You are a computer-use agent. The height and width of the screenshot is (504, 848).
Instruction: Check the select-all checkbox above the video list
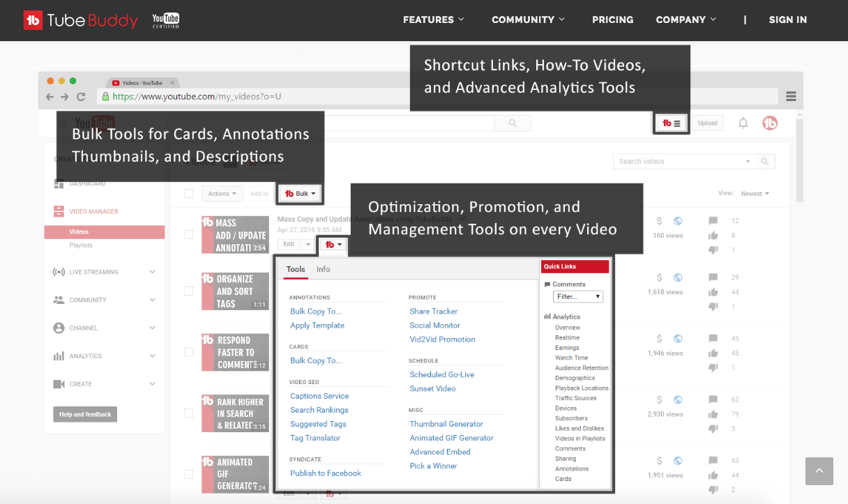coord(188,193)
